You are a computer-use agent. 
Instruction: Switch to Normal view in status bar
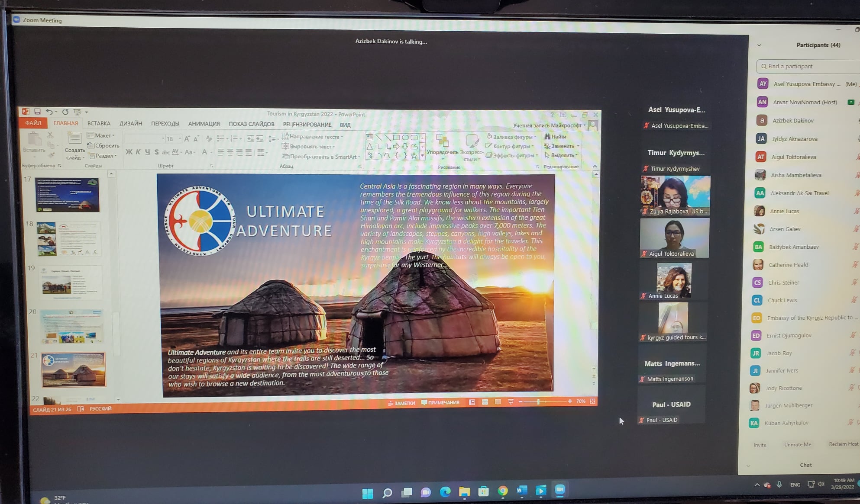point(472,402)
